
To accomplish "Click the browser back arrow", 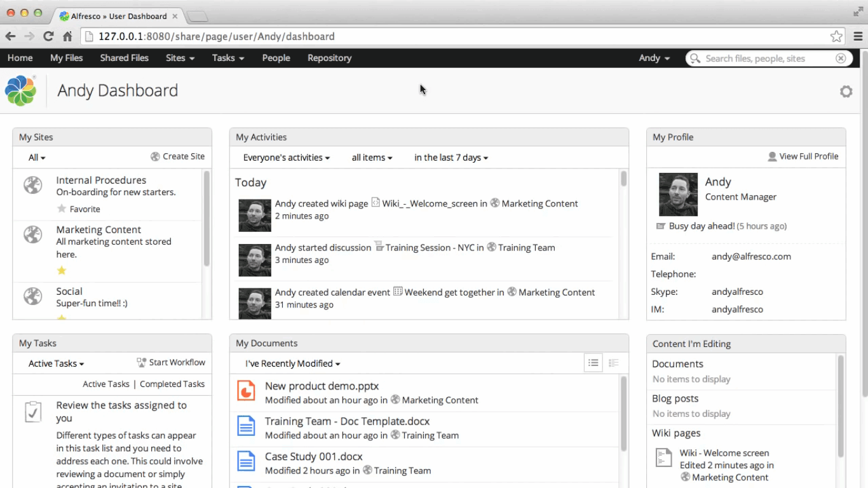I will pos(11,36).
